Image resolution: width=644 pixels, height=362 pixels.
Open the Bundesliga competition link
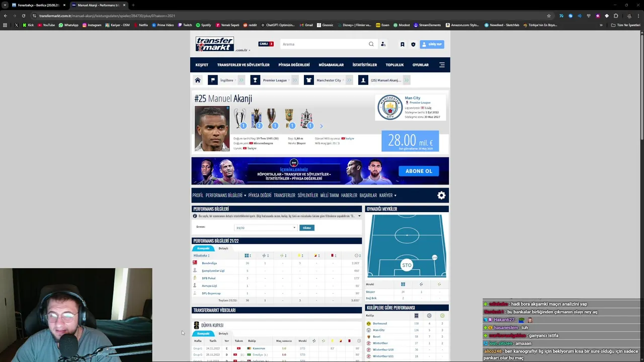[209, 263]
